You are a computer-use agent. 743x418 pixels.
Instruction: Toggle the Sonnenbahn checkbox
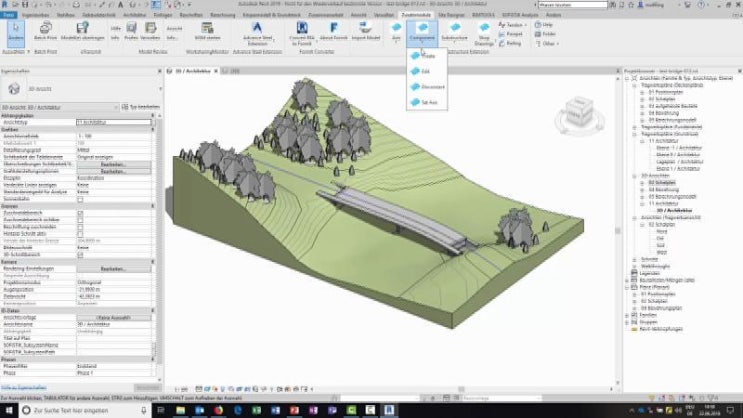pyautogui.click(x=78, y=200)
